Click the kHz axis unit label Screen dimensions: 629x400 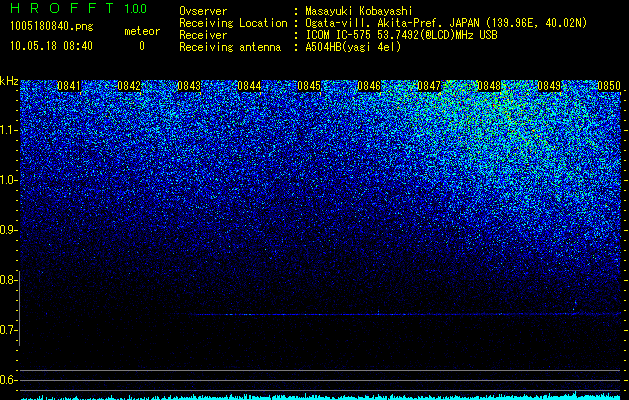9,81
